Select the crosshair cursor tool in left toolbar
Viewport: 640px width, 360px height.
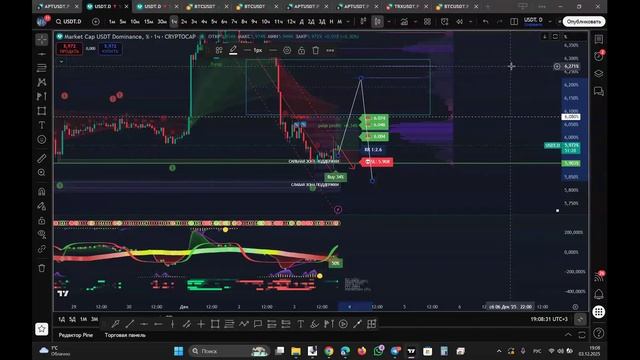point(42,40)
